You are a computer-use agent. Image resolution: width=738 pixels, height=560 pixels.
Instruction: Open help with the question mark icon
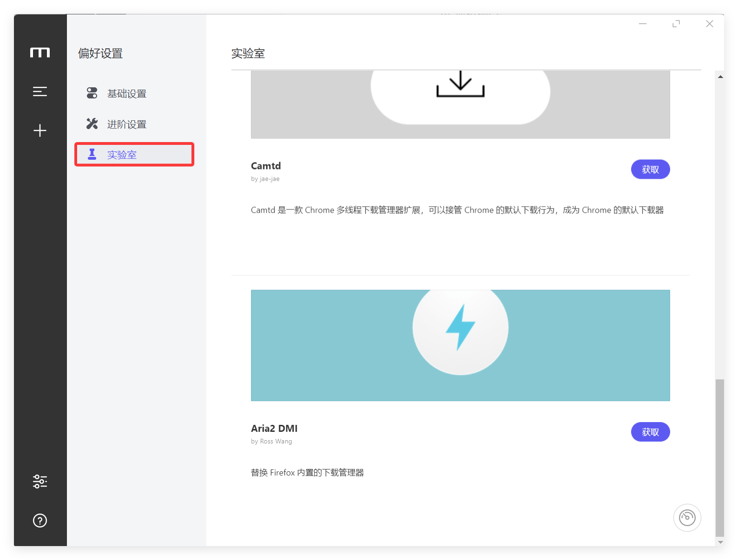click(x=40, y=521)
